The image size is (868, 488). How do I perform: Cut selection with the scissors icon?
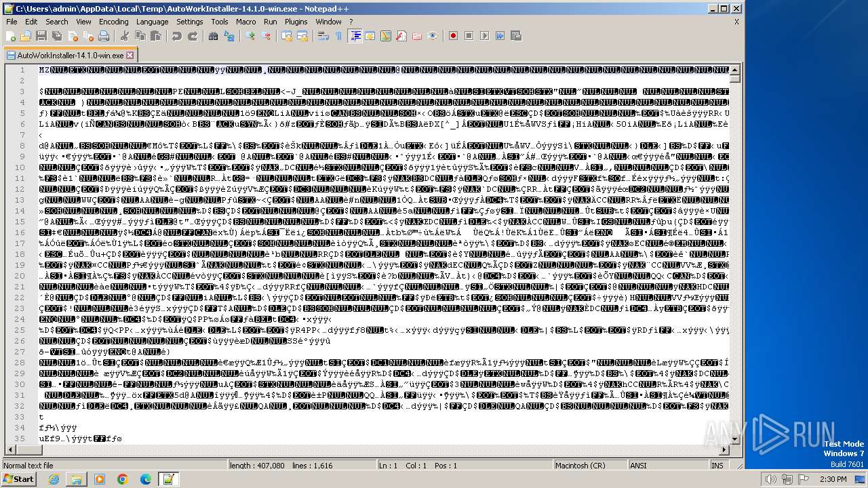coord(124,36)
